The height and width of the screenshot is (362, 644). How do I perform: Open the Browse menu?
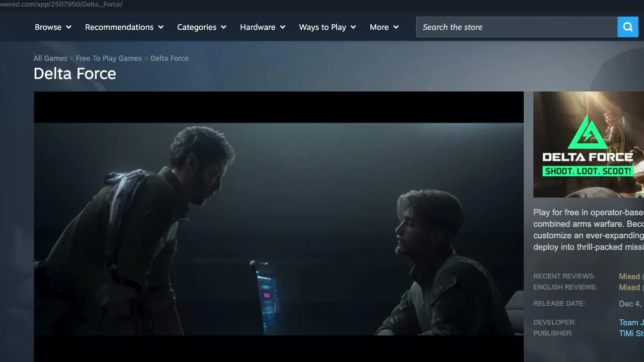coord(53,27)
